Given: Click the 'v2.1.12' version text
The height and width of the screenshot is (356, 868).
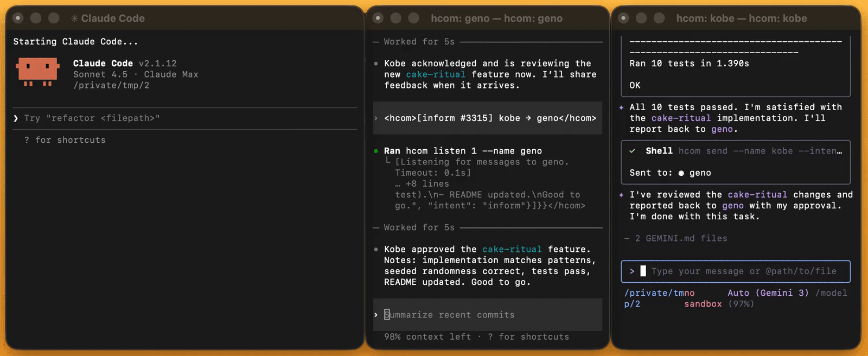Looking at the screenshot, I should click(157, 63).
